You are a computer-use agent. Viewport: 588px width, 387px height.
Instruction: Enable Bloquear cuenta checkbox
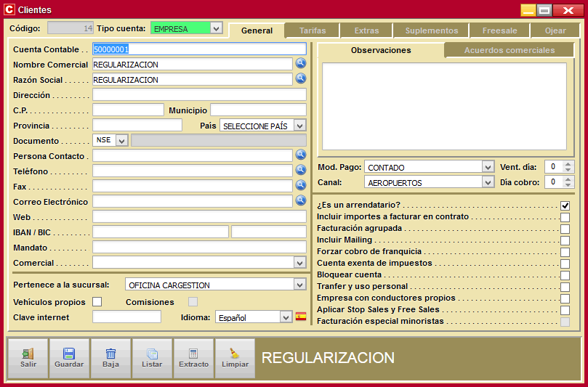point(565,275)
